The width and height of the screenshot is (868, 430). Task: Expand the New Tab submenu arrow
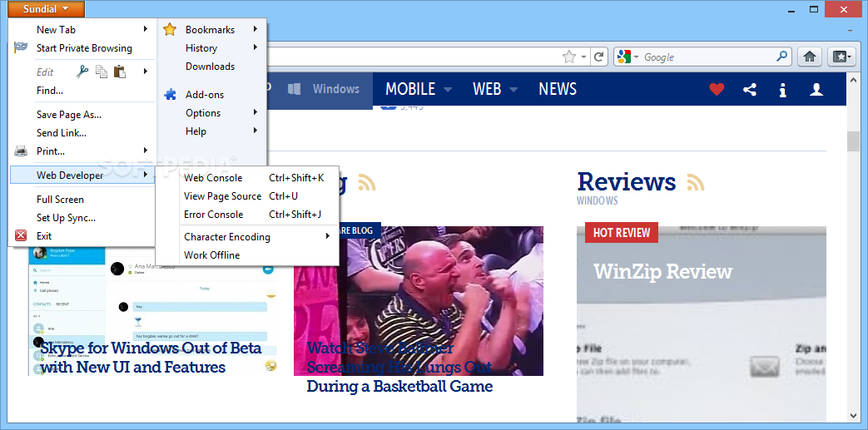[x=146, y=29]
